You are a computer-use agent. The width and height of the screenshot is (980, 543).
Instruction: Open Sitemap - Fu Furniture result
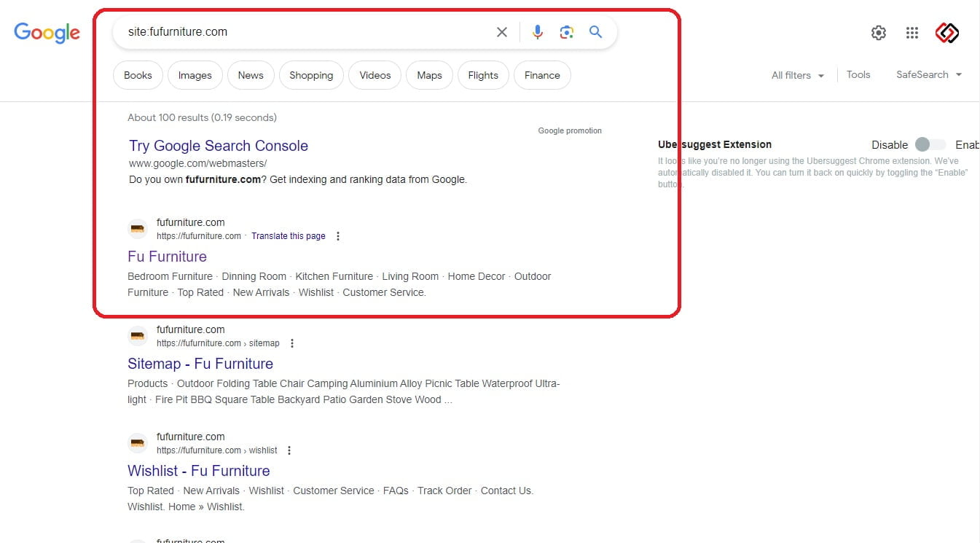[200, 364]
